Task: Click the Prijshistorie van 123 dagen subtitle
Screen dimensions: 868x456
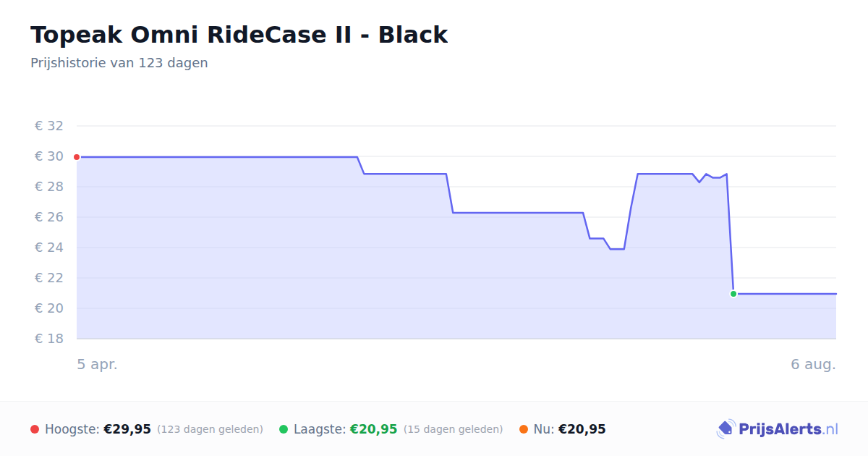Action: coord(119,63)
